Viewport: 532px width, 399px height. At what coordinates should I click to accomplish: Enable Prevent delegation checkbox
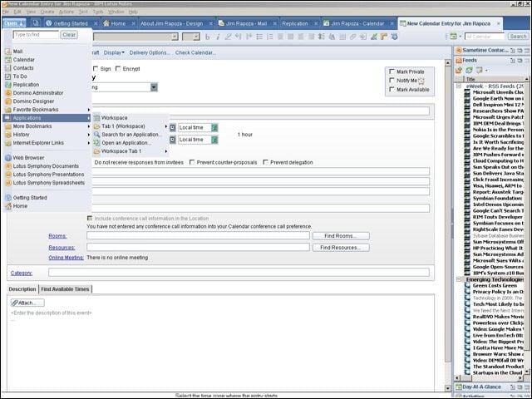point(266,162)
